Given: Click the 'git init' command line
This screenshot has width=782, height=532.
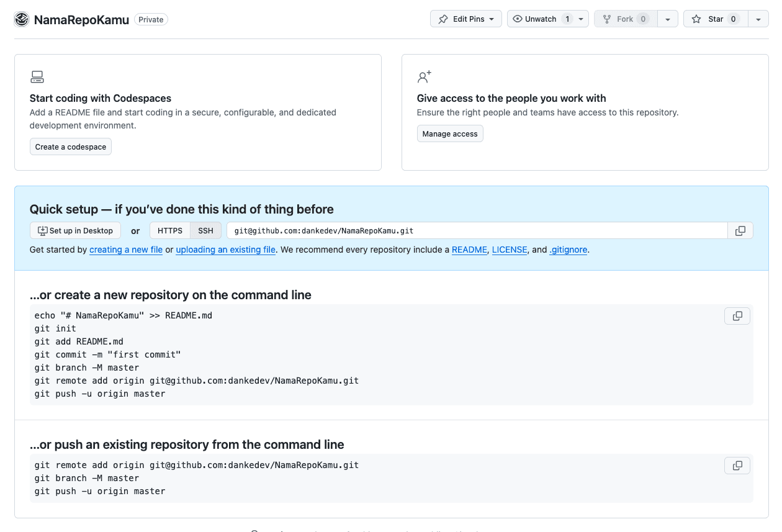Looking at the screenshot, I should click(55, 328).
